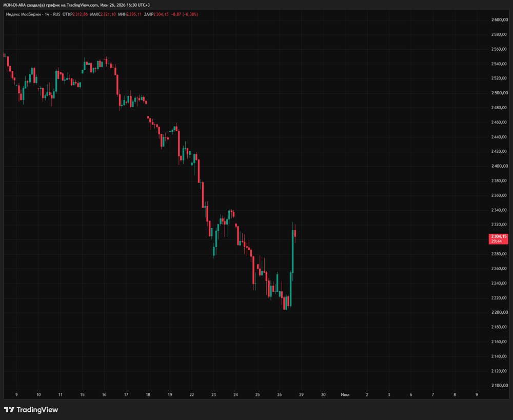Click date 24 on the time axis
Viewport: 513px width, 420px height.
click(x=235, y=395)
